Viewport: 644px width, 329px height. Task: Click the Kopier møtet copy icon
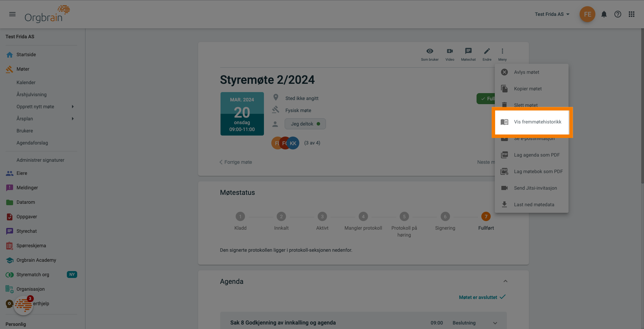[x=504, y=89]
